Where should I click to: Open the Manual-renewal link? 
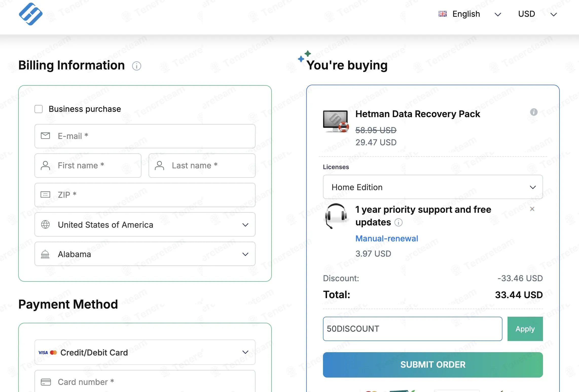tap(387, 238)
